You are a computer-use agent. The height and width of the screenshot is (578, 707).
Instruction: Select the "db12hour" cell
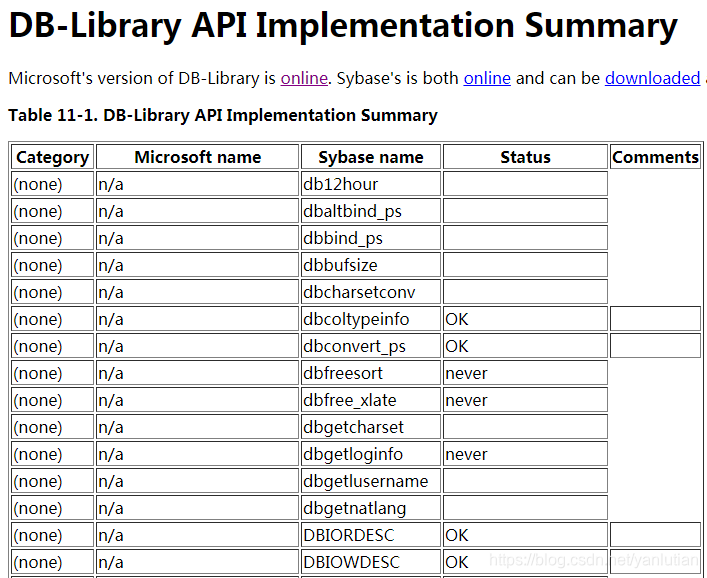click(x=371, y=184)
